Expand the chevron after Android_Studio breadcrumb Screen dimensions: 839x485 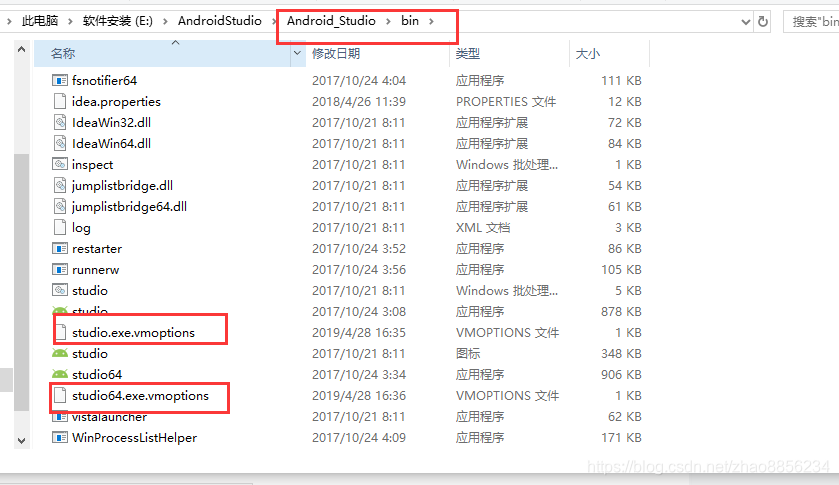point(389,21)
